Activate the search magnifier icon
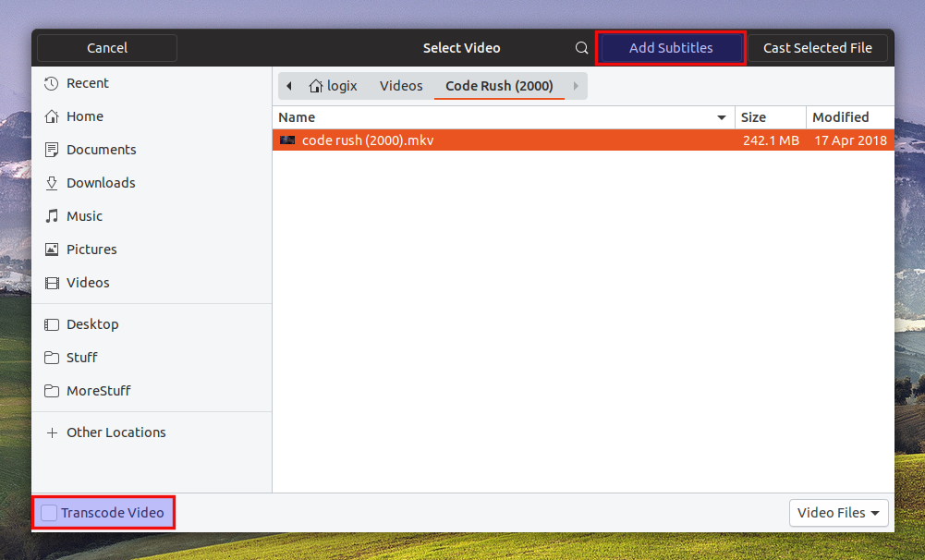Screen dimensions: 925x560 (581, 47)
